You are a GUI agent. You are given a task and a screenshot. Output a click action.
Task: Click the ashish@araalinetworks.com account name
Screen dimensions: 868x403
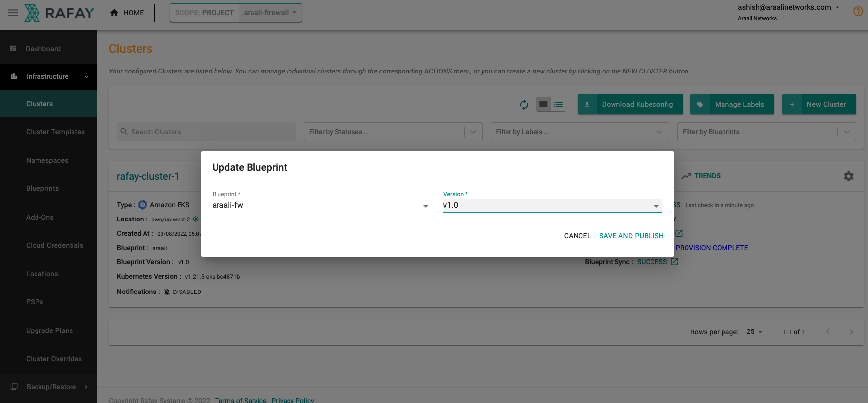[784, 7]
